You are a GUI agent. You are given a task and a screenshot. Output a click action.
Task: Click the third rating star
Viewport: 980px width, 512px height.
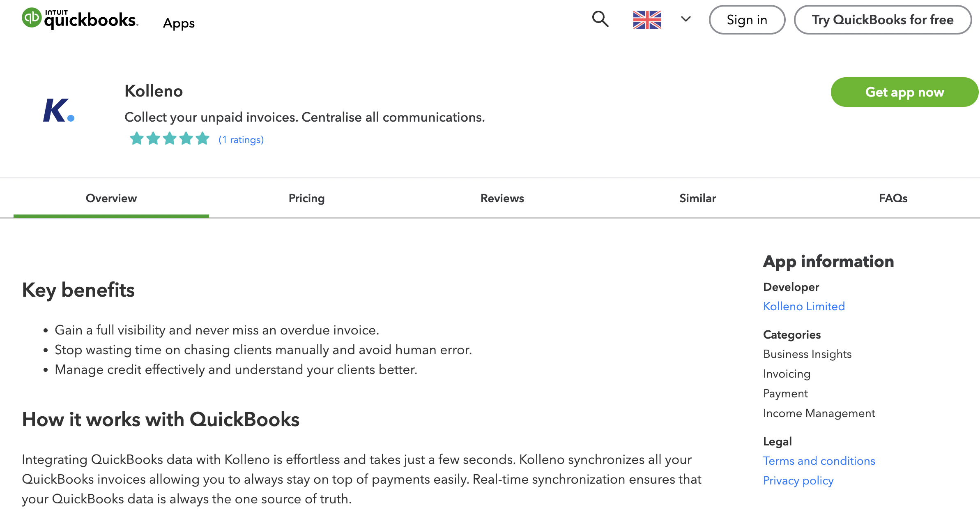click(170, 139)
